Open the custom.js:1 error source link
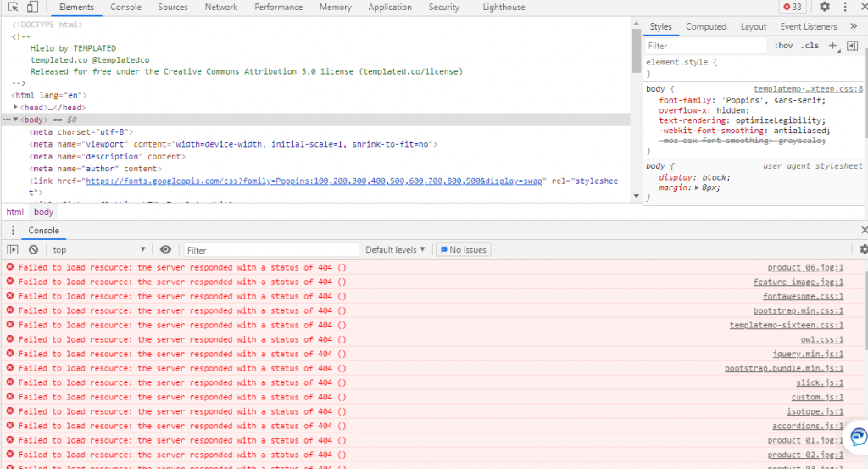868x469 pixels. [818, 397]
